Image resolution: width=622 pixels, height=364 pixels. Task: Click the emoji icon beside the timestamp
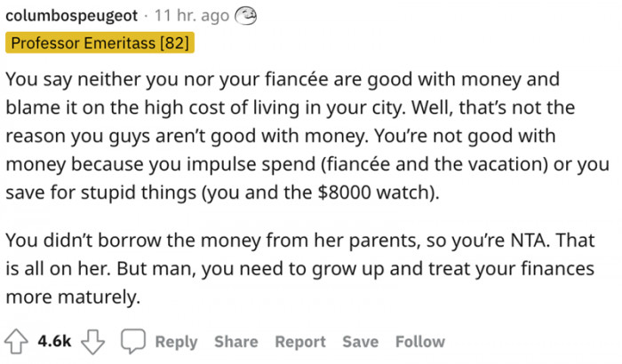244,15
